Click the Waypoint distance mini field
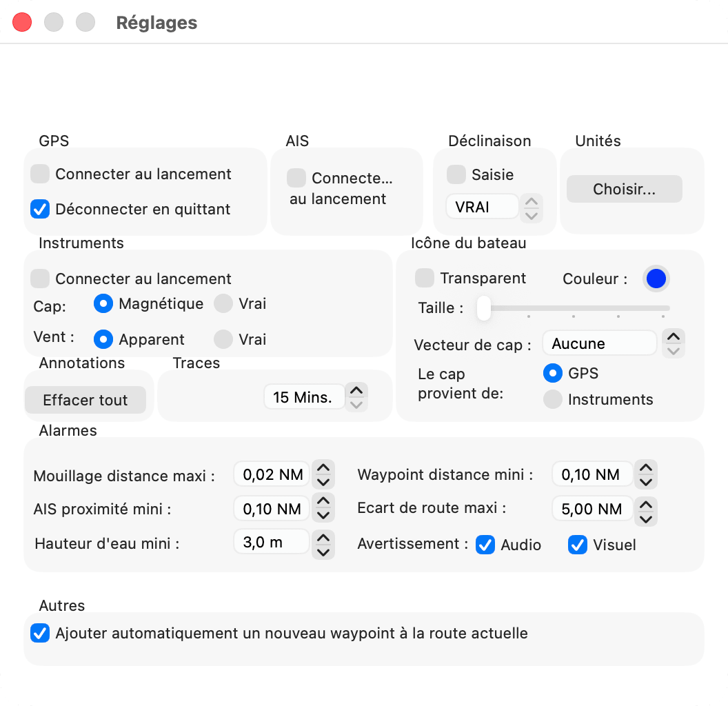This screenshot has height=706, width=728. coord(592,474)
